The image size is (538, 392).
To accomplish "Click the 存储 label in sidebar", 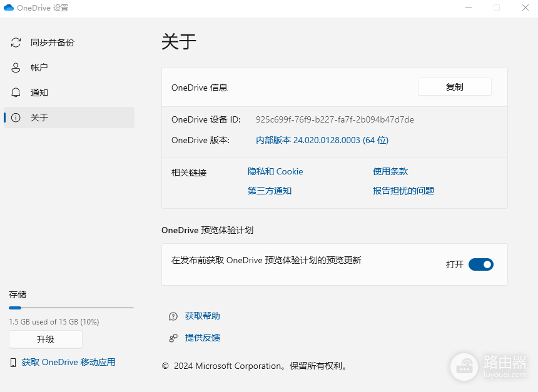I will tap(18, 294).
